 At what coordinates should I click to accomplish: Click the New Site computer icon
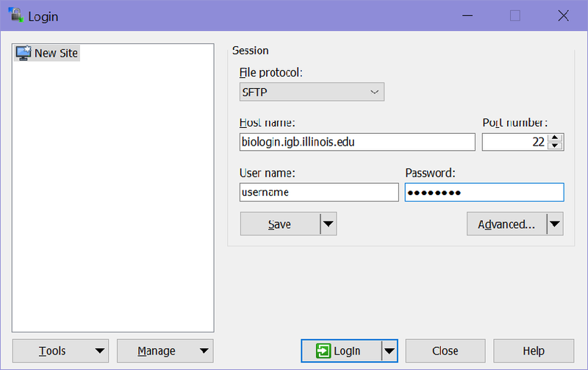coord(24,53)
